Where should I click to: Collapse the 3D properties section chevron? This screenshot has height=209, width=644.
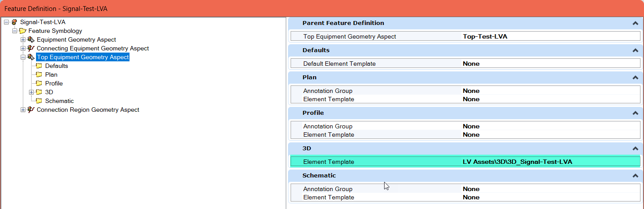pos(635,149)
